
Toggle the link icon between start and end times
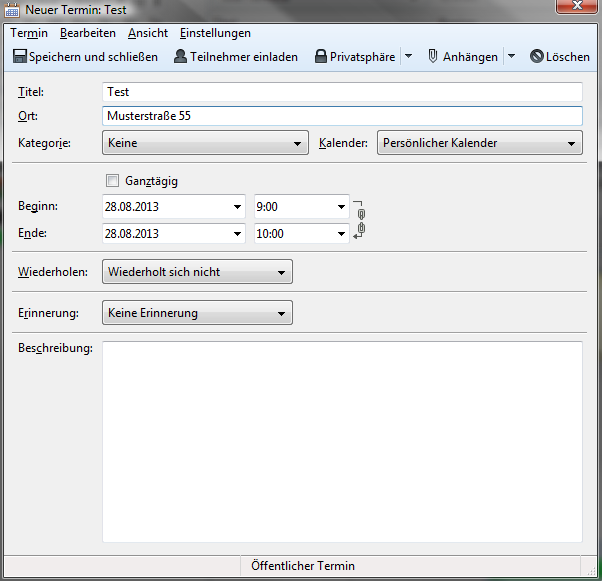tap(361, 220)
